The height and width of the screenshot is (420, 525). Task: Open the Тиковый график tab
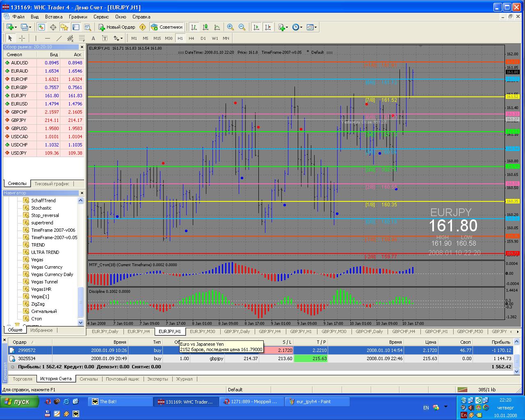point(52,184)
